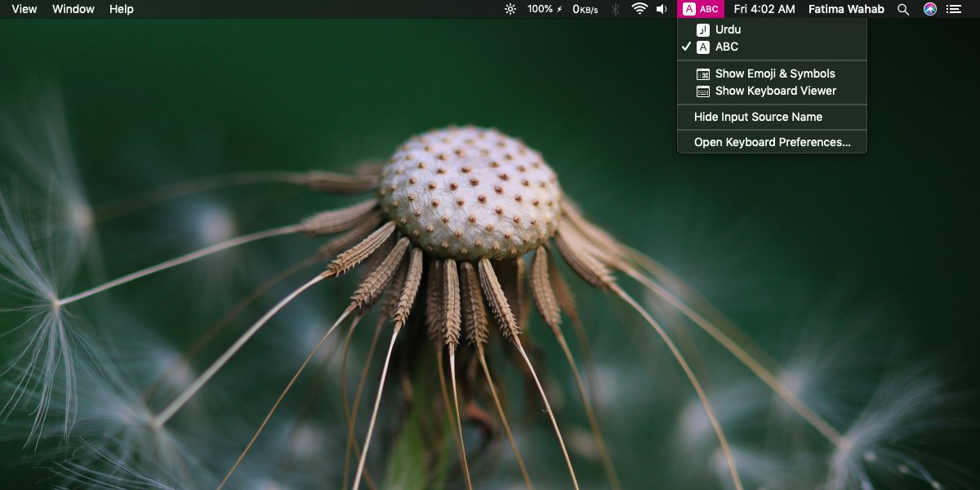
Task: Click the volume speaker icon
Action: coord(661,9)
